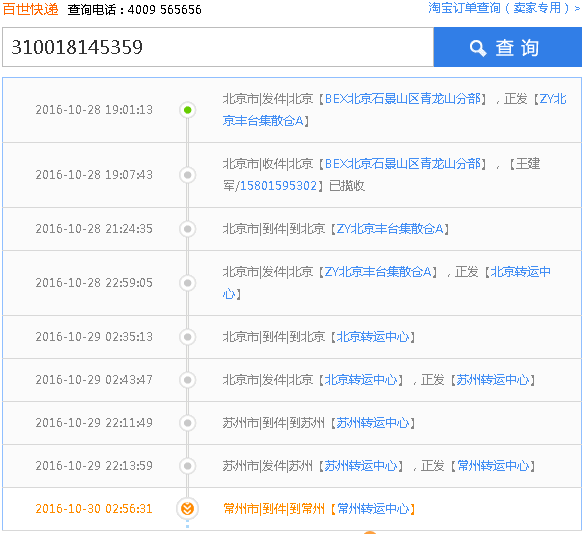
Task: Open ZY北京丰台集散仓A link in the 19:01:13 row
Action: click(x=395, y=110)
